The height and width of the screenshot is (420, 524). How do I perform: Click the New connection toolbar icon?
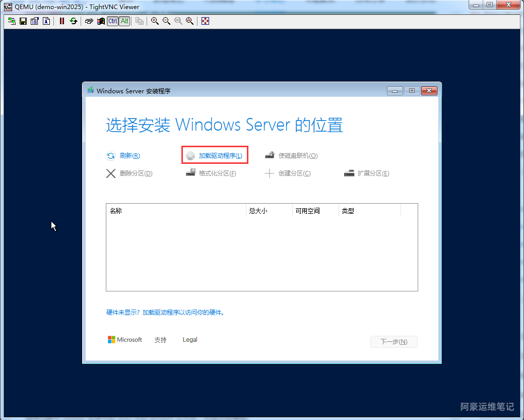click(x=12, y=21)
